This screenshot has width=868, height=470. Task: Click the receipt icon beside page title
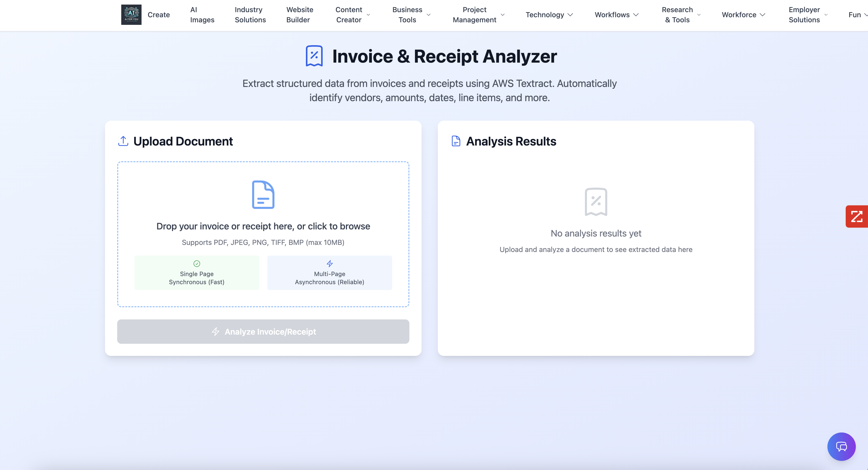(x=314, y=56)
